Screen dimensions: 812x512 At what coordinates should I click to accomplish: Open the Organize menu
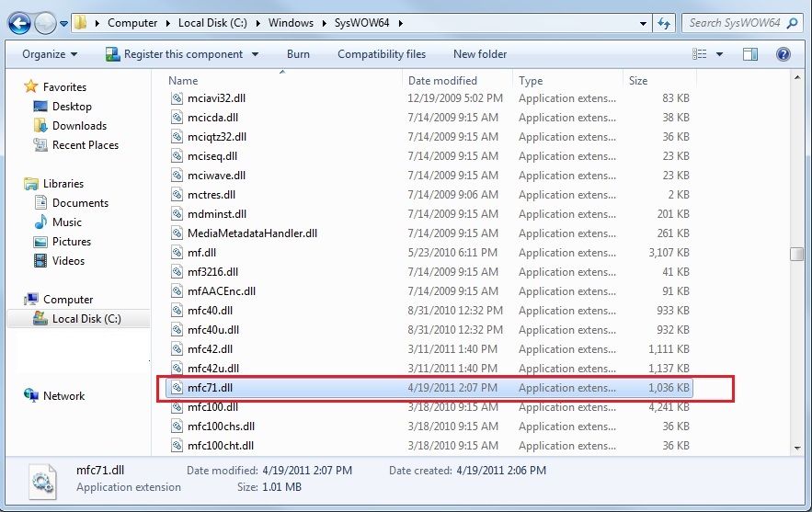coord(50,54)
